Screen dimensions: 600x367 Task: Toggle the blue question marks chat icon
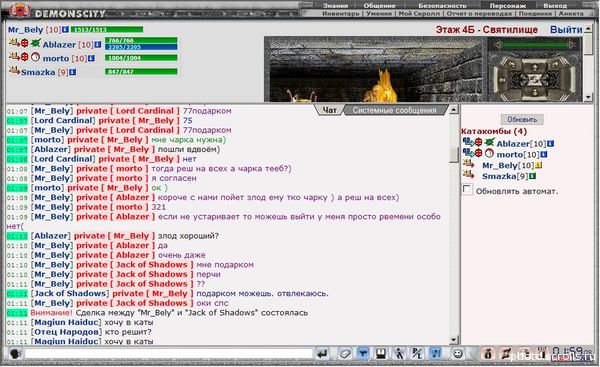tap(435, 354)
